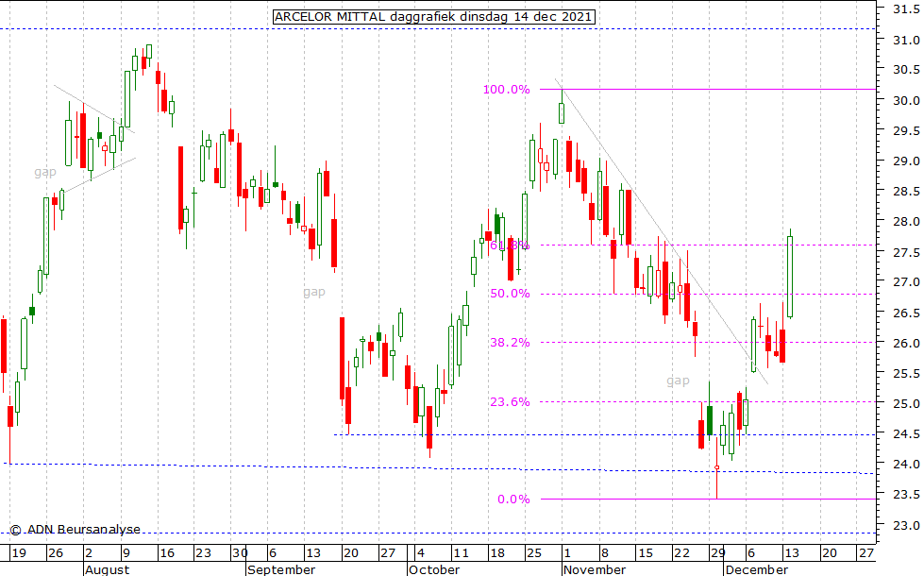Image resolution: width=924 pixels, height=576 pixels.
Task: Click the October month label
Action: click(434, 569)
